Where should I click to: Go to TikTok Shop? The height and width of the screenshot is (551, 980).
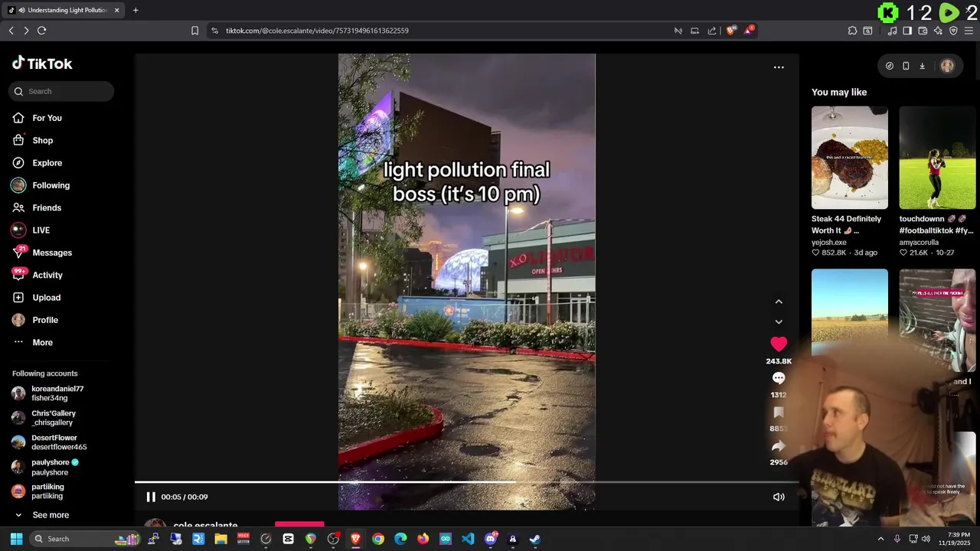coord(42,140)
